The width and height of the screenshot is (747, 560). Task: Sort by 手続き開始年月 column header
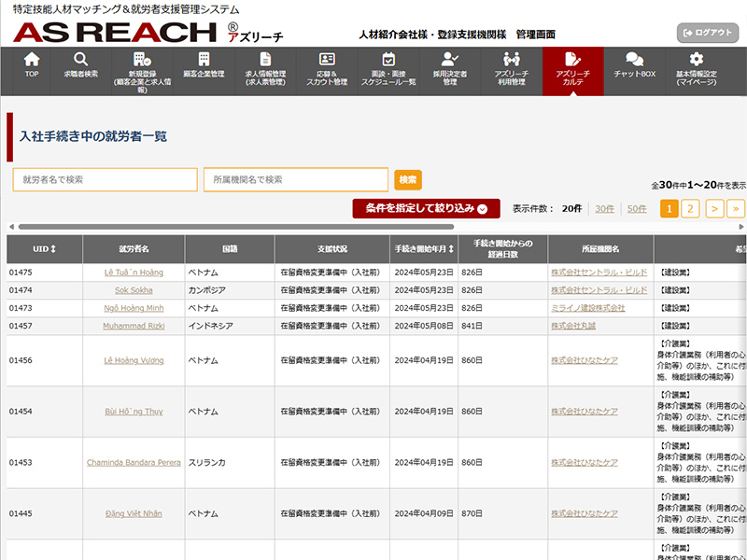click(x=424, y=249)
